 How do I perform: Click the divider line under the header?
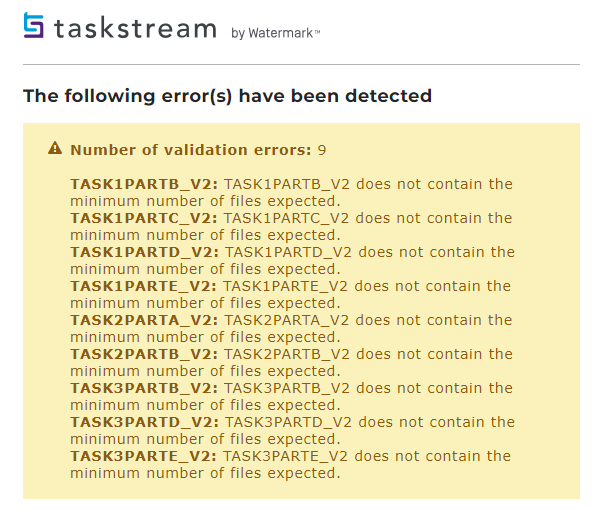coord(301,64)
